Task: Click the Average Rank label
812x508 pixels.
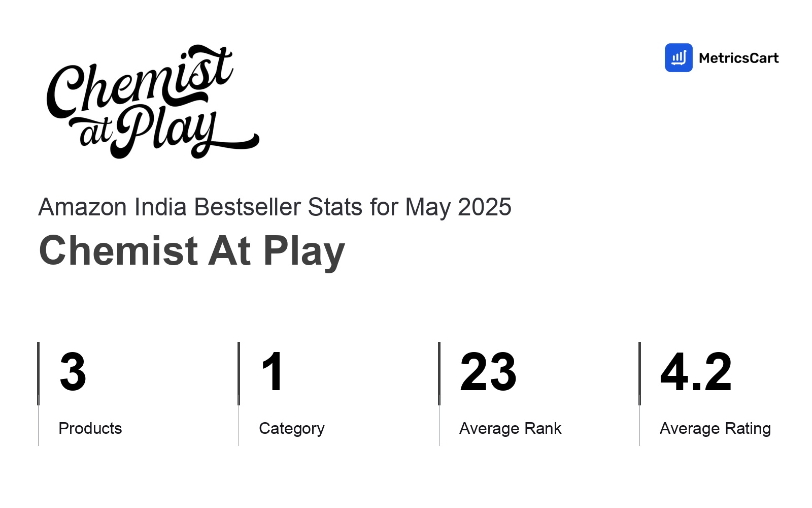Action: [x=511, y=429]
